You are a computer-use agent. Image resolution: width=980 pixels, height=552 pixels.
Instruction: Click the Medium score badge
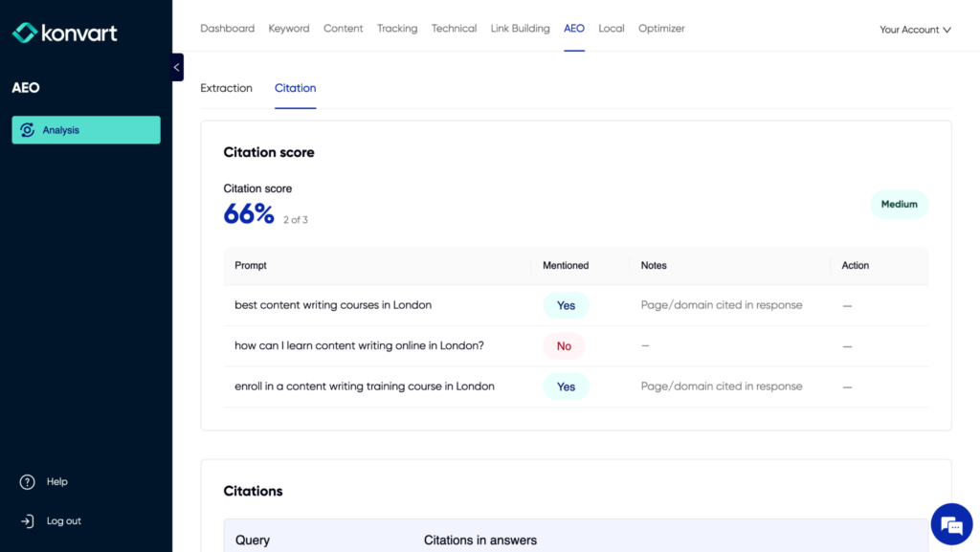pos(899,204)
